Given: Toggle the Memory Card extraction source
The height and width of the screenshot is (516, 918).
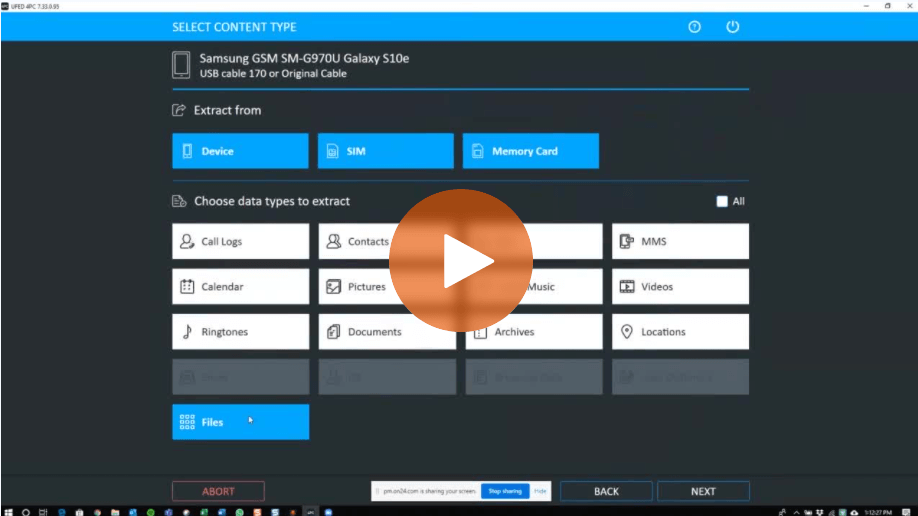Looking at the screenshot, I should point(530,151).
